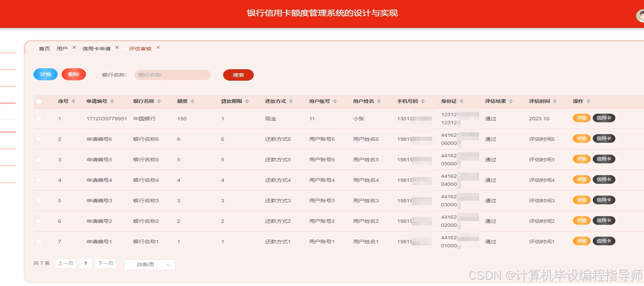Click the blue 详情 toolbar button
This screenshot has width=644, height=286.
pos(45,74)
